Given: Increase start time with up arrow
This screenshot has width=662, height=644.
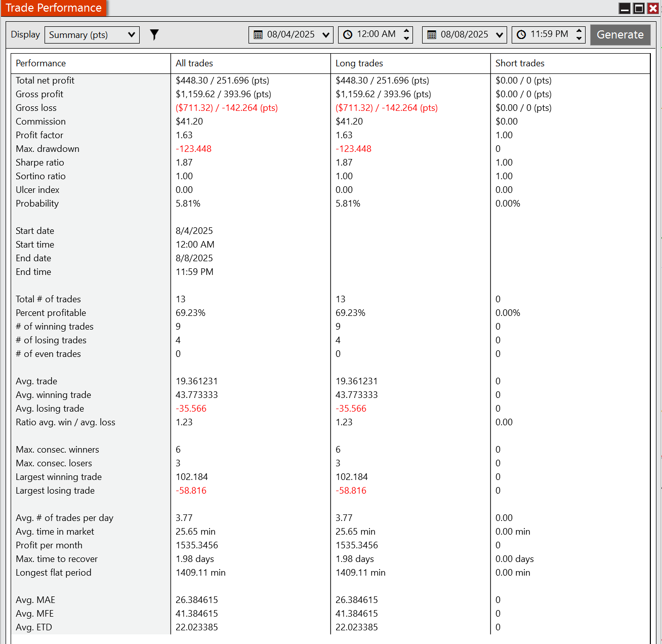Looking at the screenshot, I should coord(406,31).
